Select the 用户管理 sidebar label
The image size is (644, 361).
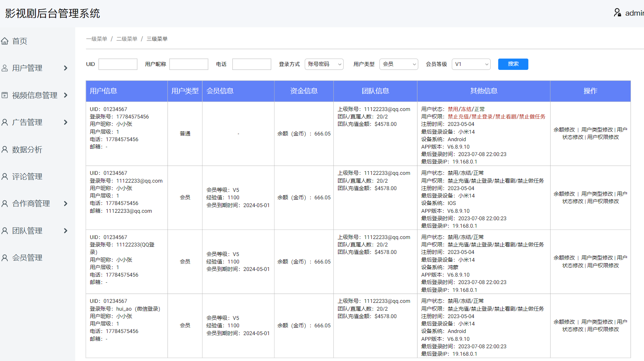point(27,68)
